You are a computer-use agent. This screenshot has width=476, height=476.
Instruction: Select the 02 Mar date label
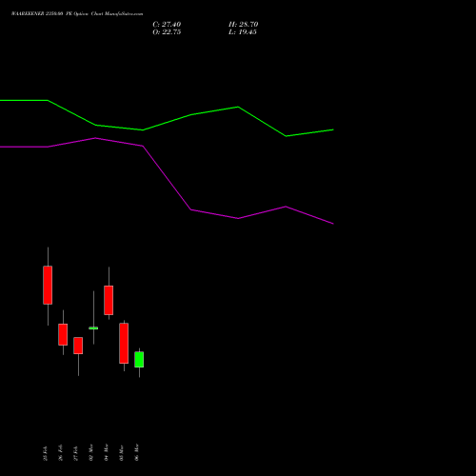[x=91, y=452]
